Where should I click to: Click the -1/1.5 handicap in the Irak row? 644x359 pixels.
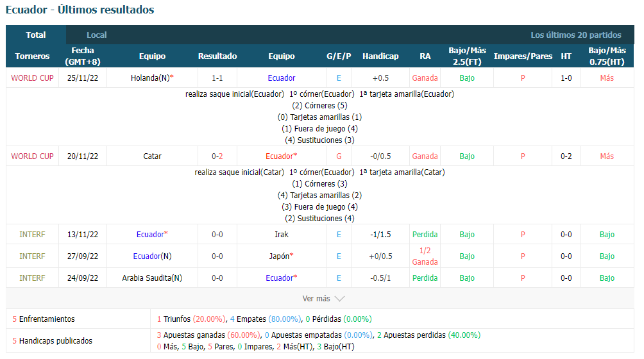[x=380, y=235]
